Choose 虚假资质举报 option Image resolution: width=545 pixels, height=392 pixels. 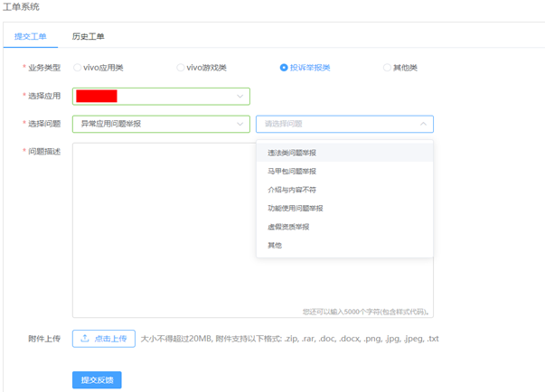[344, 227]
